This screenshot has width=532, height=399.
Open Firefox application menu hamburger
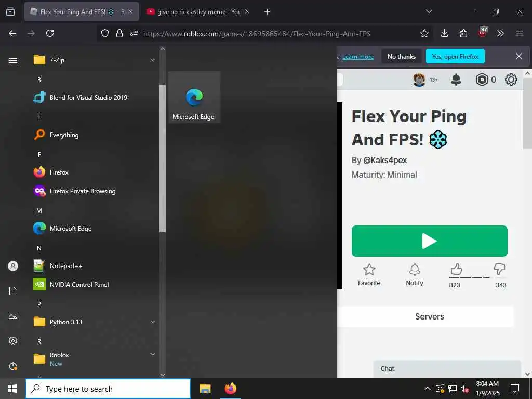(x=520, y=33)
